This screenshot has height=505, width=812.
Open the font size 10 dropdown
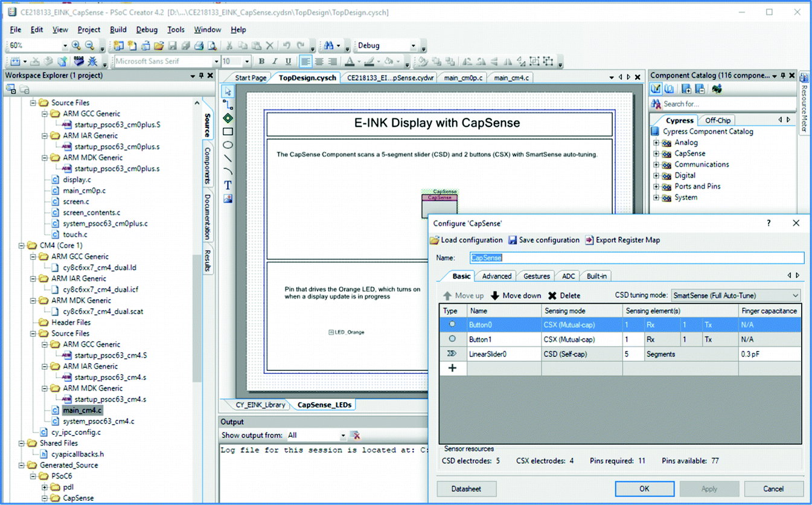pos(246,62)
